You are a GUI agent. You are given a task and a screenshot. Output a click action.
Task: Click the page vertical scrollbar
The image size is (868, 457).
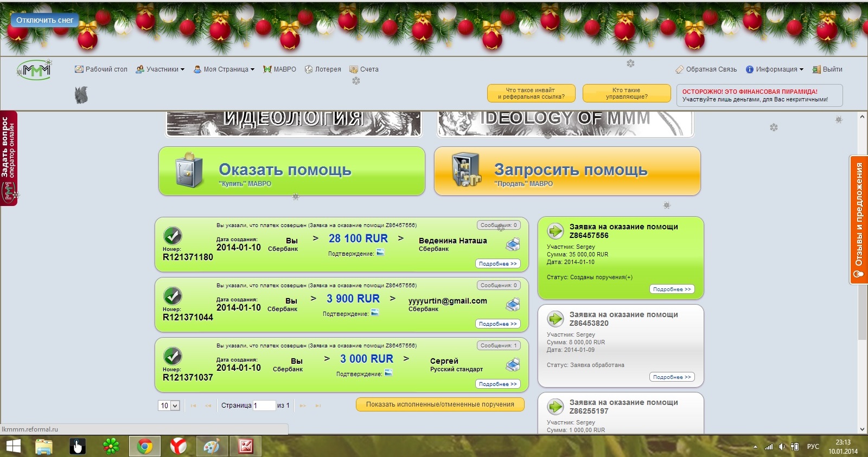coord(862,273)
